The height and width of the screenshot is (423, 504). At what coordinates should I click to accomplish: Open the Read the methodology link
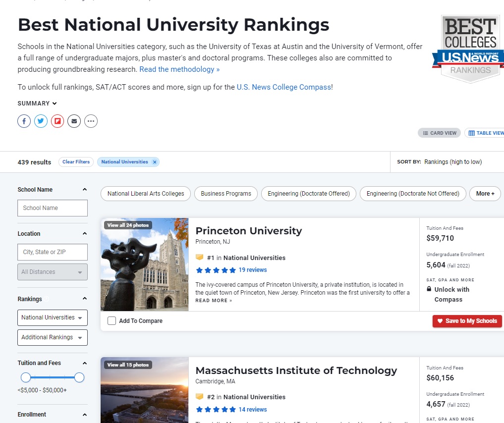click(x=179, y=69)
